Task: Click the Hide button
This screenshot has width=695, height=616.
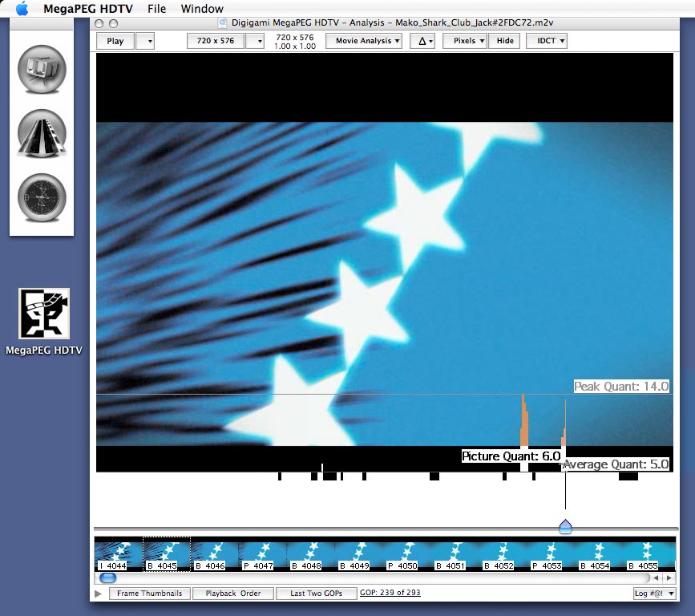Action: [x=505, y=41]
